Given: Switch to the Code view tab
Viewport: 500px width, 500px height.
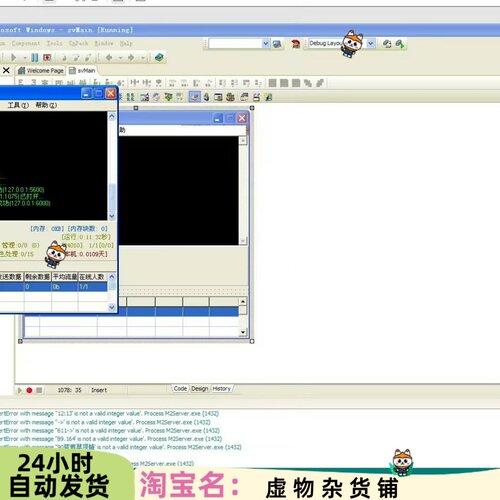Looking at the screenshot, I should pyautogui.click(x=180, y=389).
